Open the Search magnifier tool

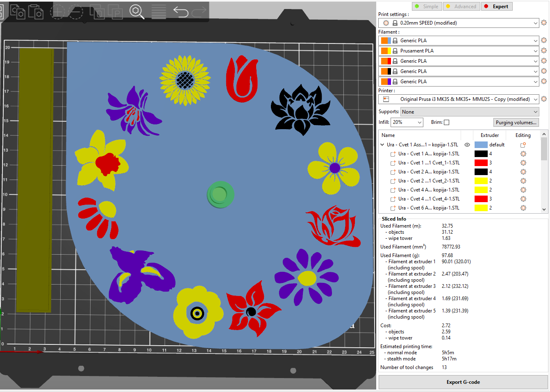click(x=136, y=11)
